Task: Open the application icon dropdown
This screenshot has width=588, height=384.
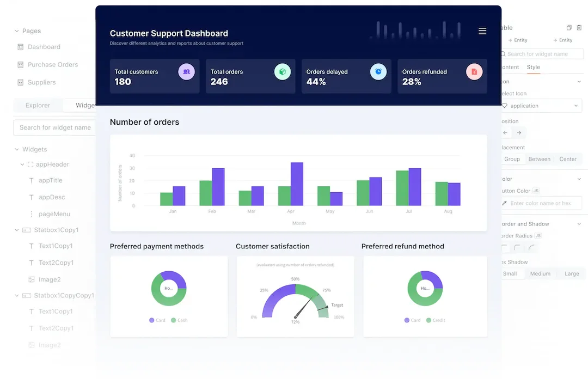Action: [542, 106]
